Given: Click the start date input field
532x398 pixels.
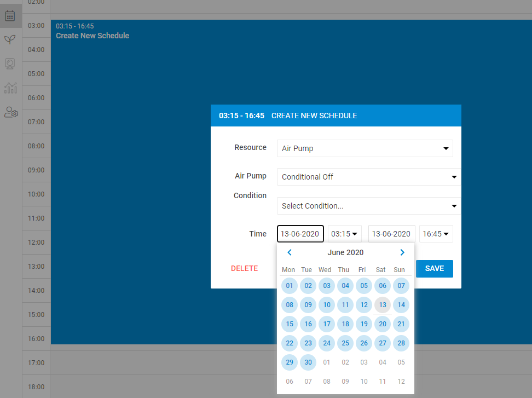Looking at the screenshot, I should tap(300, 234).
